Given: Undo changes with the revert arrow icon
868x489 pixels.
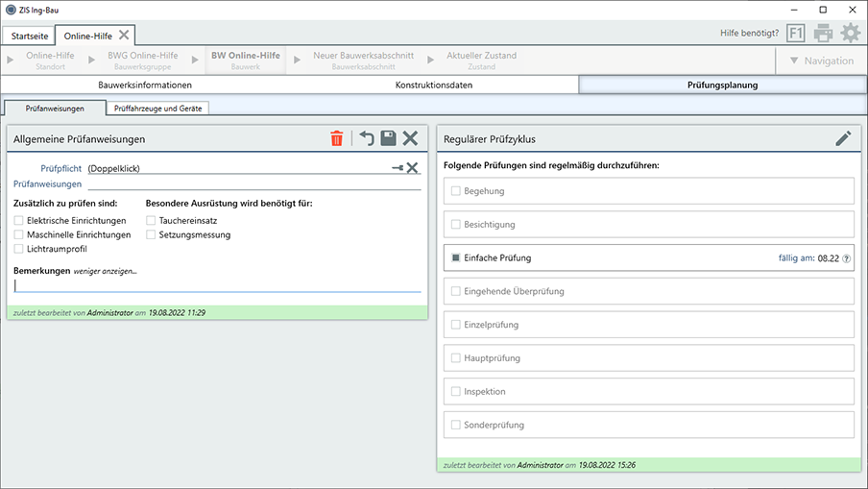Looking at the screenshot, I should click(366, 139).
